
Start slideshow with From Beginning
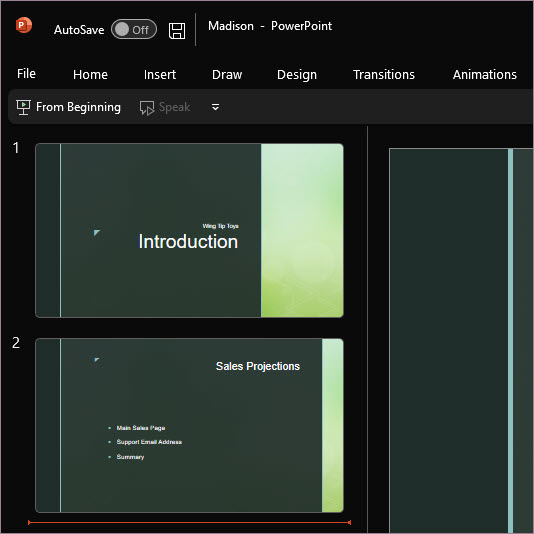(x=68, y=107)
